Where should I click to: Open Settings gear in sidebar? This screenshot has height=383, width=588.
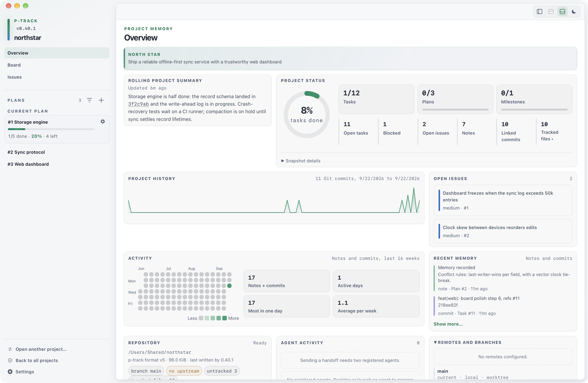point(10,372)
